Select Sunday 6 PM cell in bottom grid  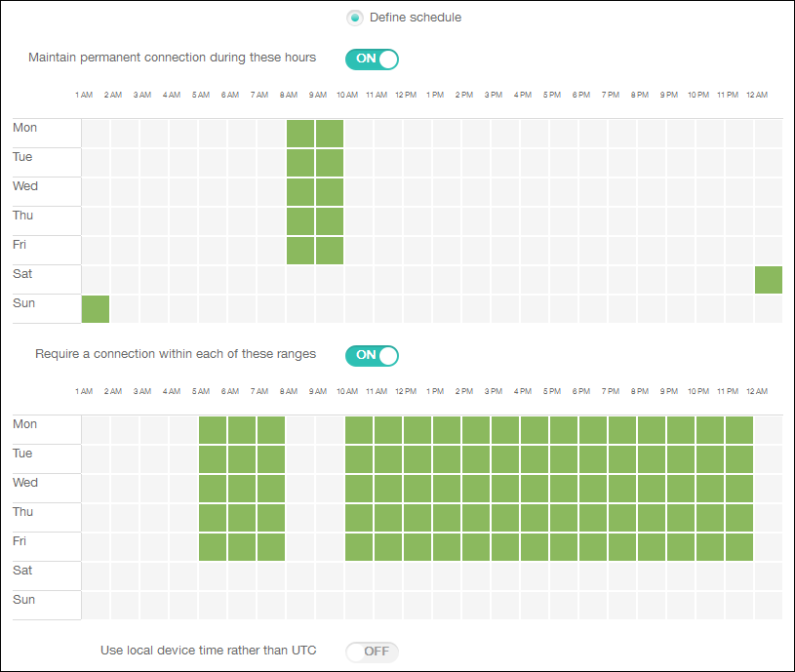(593, 606)
